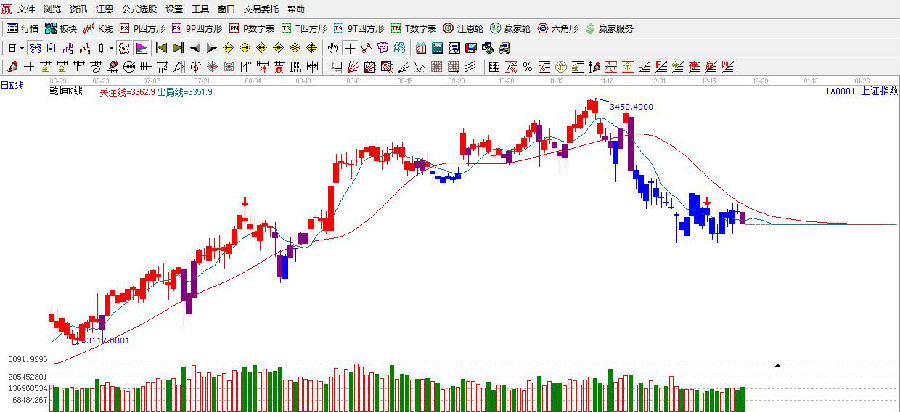This screenshot has width=900, height=412.
Task: Open the T四方形 square tool
Action: pos(305,29)
